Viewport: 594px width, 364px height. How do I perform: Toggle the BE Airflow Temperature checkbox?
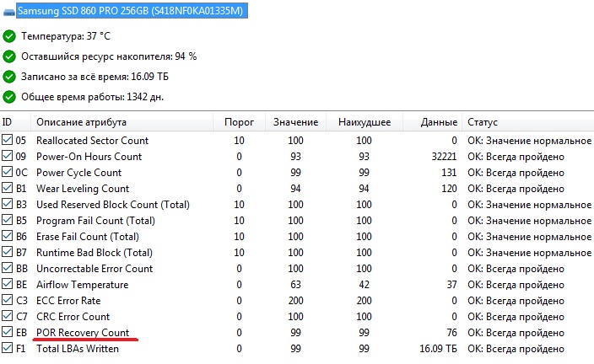7,284
